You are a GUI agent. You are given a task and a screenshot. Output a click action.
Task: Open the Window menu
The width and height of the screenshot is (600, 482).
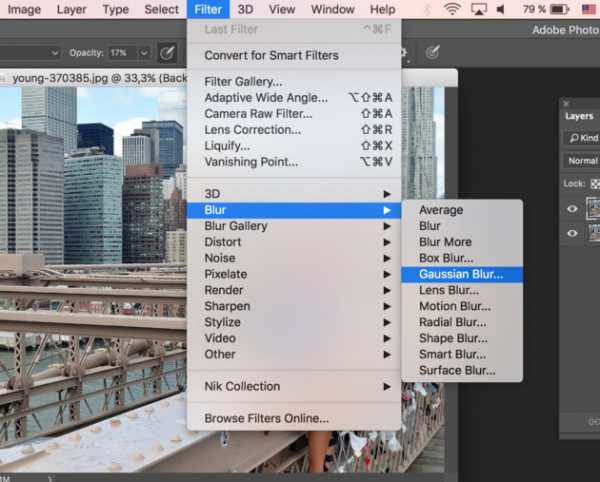pos(333,9)
